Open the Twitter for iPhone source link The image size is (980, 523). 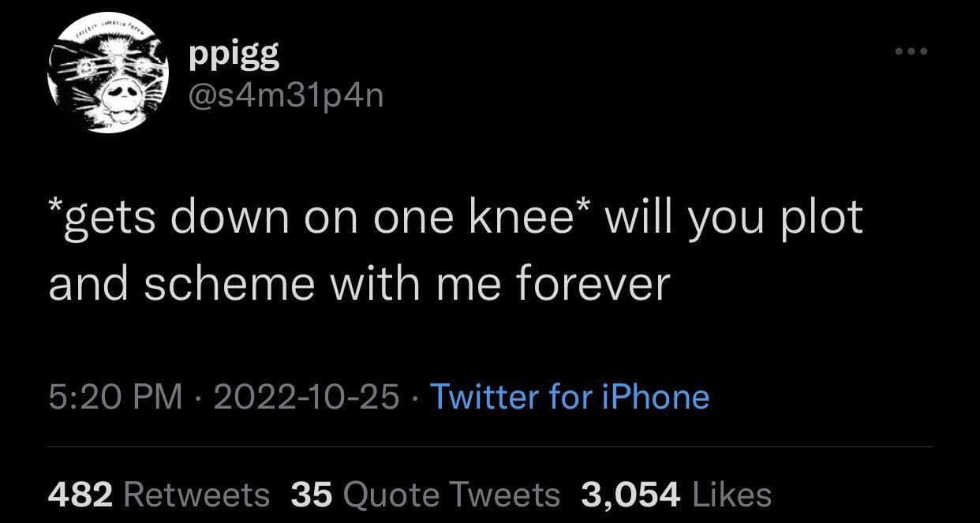(569, 396)
